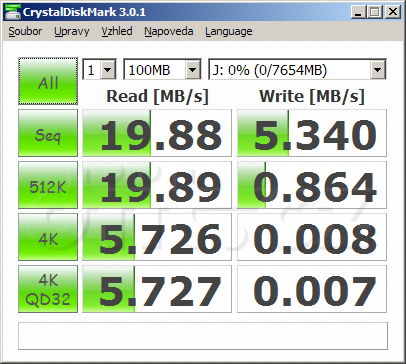Image resolution: width=406 pixels, height=364 pixels.
Task: Click the empty comment field at bottom
Action: pyautogui.click(x=203, y=336)
